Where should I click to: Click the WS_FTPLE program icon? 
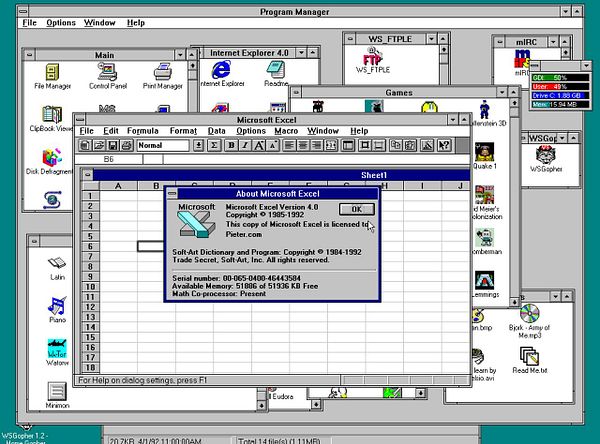point(373,60)
